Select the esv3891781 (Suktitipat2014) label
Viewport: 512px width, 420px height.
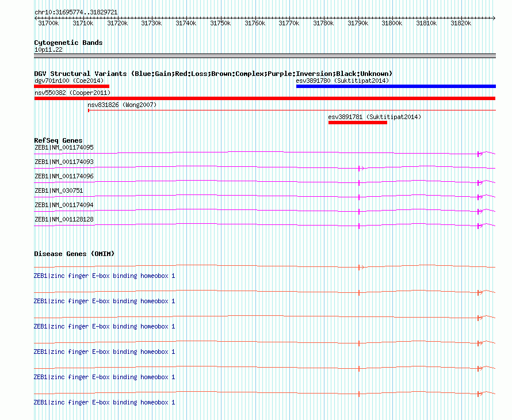(374, 117)
